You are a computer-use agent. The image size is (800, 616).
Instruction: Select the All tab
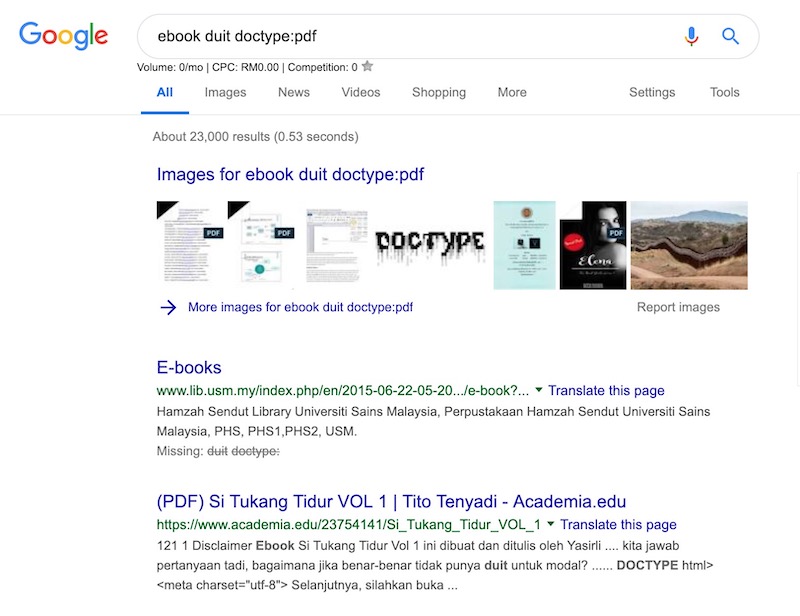[x=165, y=92]
